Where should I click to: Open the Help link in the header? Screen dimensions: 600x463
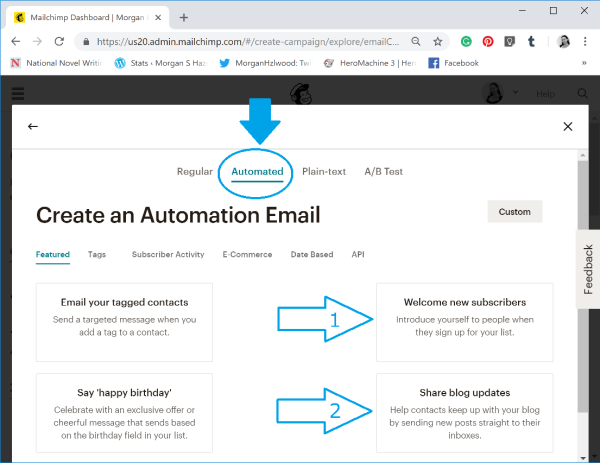[545, 94]
